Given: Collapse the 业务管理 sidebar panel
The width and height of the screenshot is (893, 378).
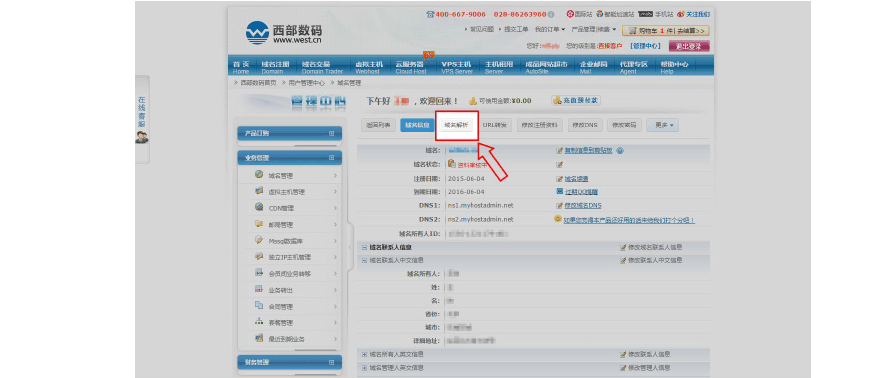Looking at the screenshot, I should click(x=331, y=158).
